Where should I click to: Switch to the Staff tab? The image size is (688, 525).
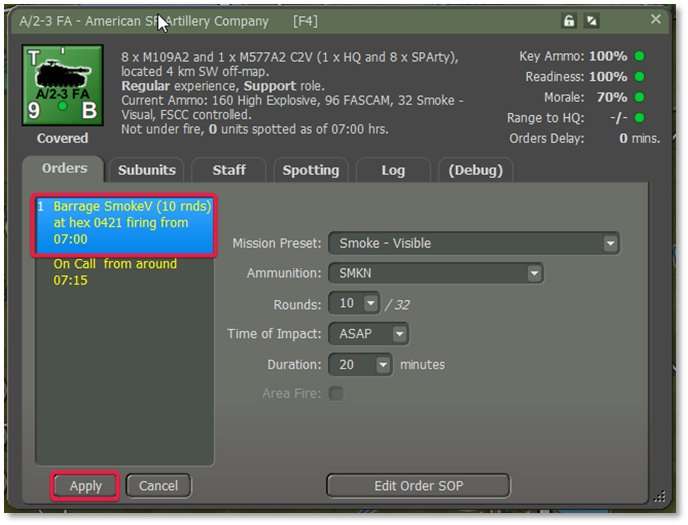click(x=228, y=170)
